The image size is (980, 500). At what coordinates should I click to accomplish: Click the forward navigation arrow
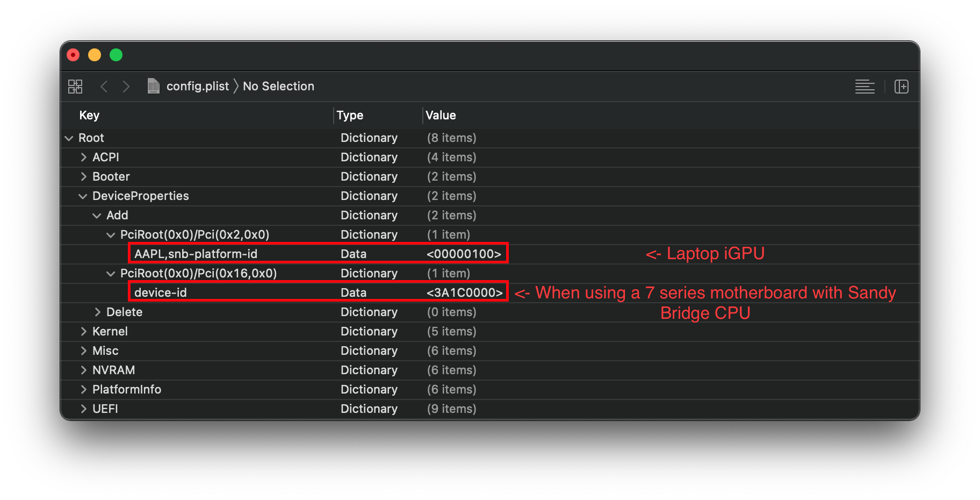coord(126,87)
